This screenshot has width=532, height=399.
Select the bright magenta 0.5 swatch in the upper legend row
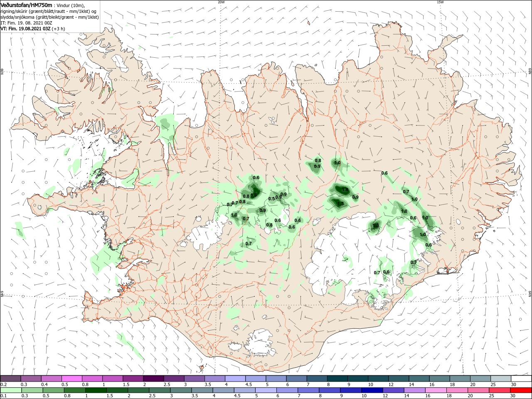point(71,378)
